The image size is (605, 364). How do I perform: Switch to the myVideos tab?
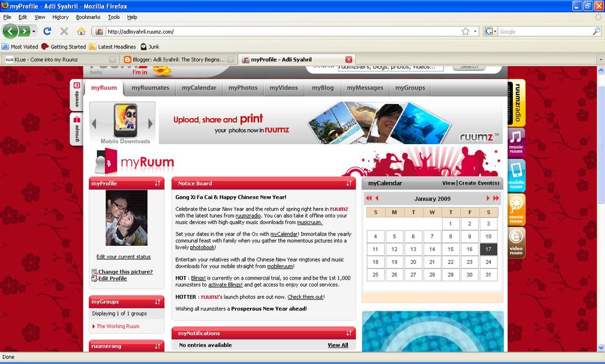[284, 87]
